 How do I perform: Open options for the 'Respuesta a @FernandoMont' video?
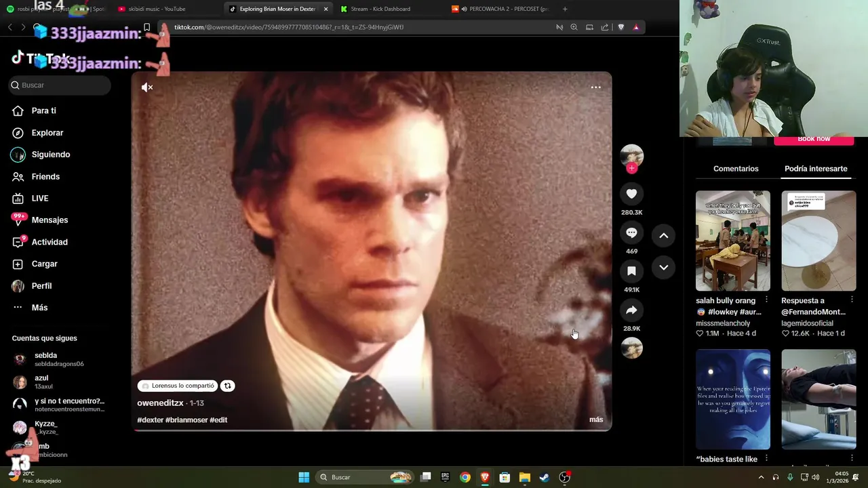tap(852, 300)
